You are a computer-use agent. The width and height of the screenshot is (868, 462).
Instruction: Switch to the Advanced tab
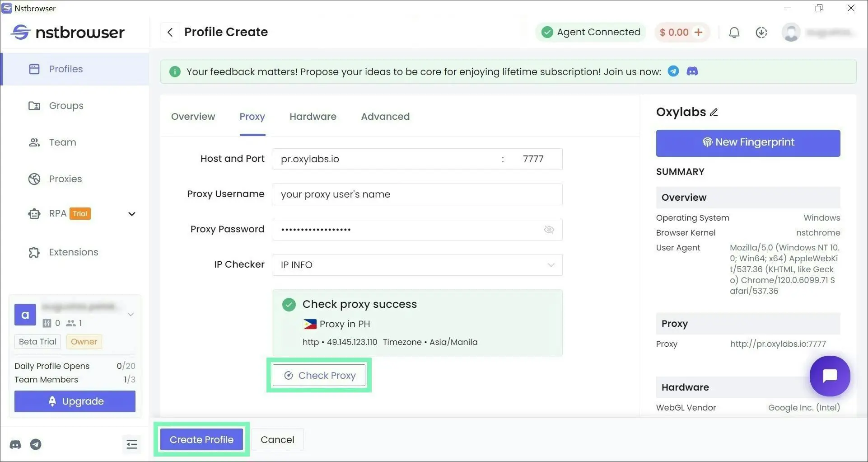tap(385, 117)
